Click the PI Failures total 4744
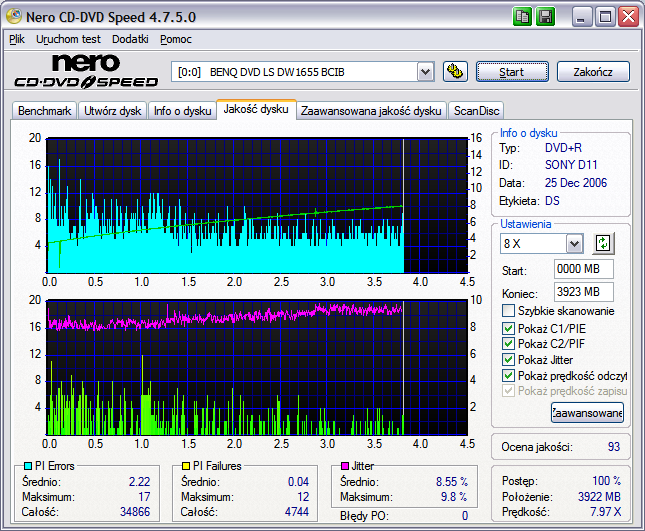Screen dimensions: 645x531 pyautogui.click(x=297, y=512)
